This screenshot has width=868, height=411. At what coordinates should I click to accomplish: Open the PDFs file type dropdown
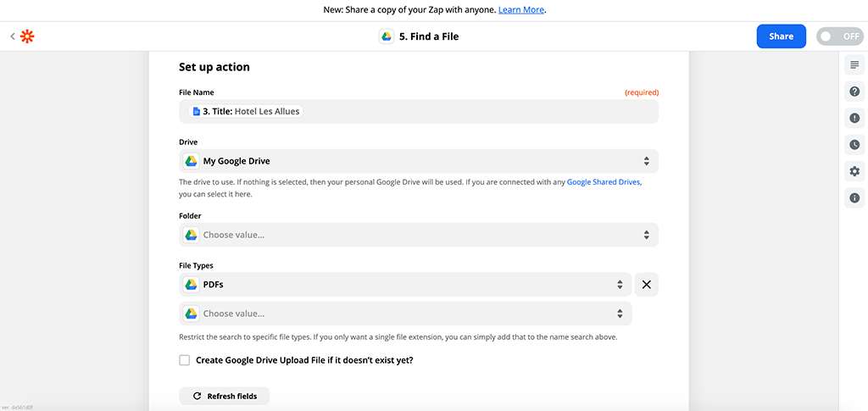pos(405,285)
